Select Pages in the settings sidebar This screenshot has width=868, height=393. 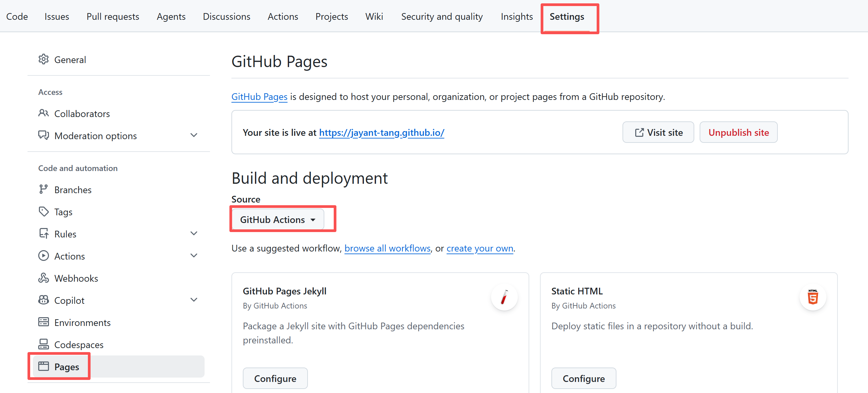pyautogui.click(x=118, y=367)
